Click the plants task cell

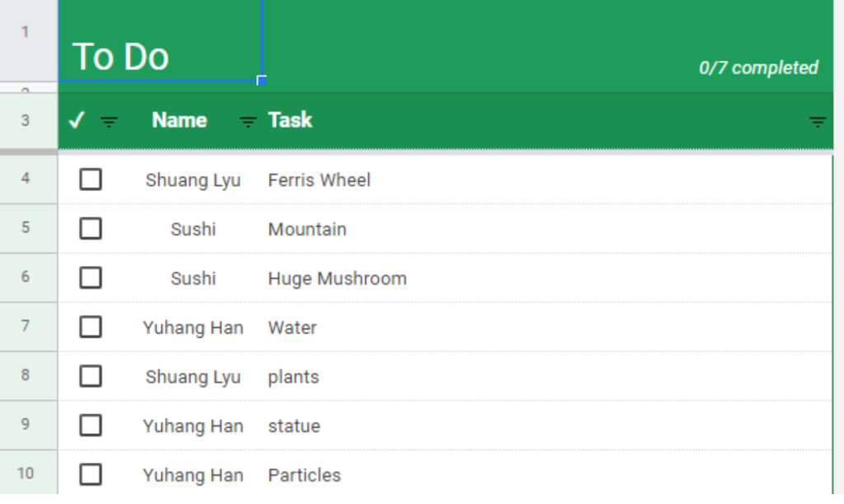548,376
